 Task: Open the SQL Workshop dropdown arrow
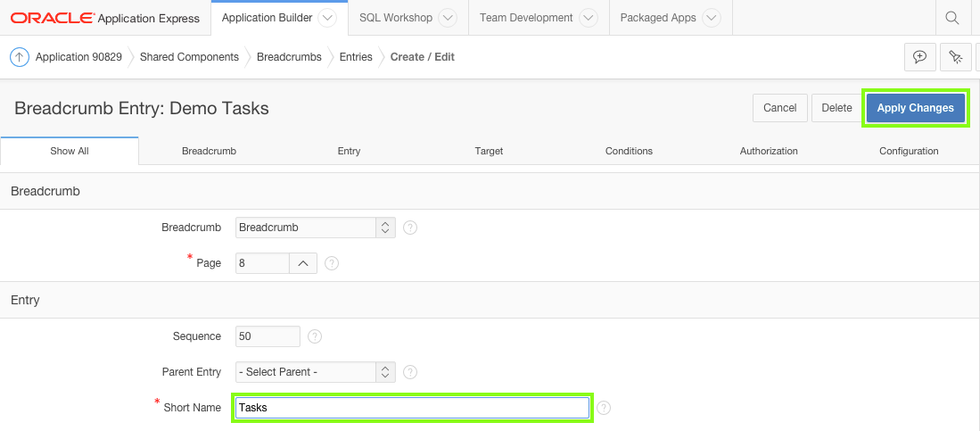[448, 18]
